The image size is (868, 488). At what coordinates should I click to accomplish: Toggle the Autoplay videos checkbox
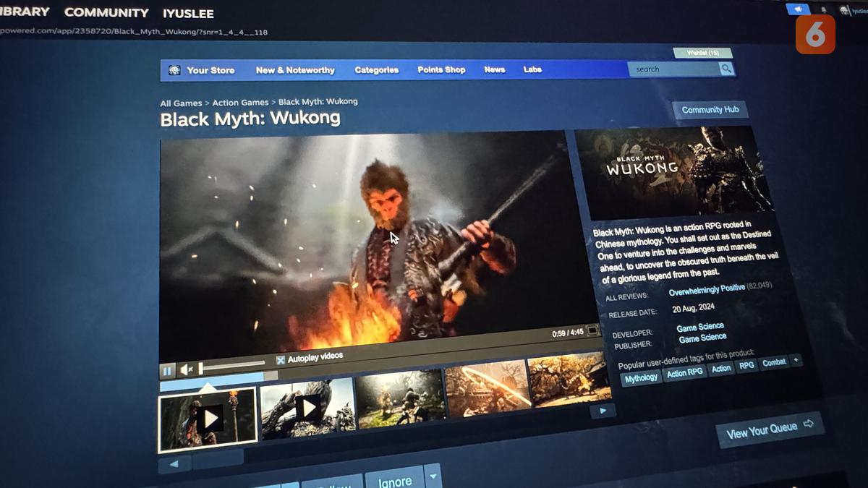(x=281, y=359)
